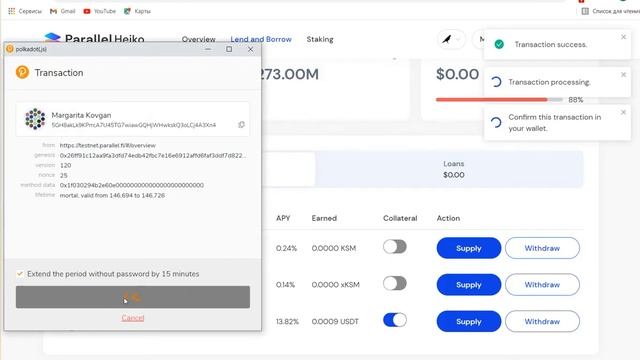Click Withdraw for KSM row
The width and height of the screenshot is (640, 360).
click(542, 248)
